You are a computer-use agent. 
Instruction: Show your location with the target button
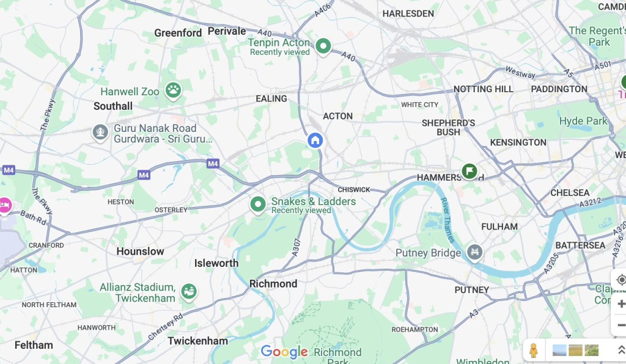coord(621,280)
